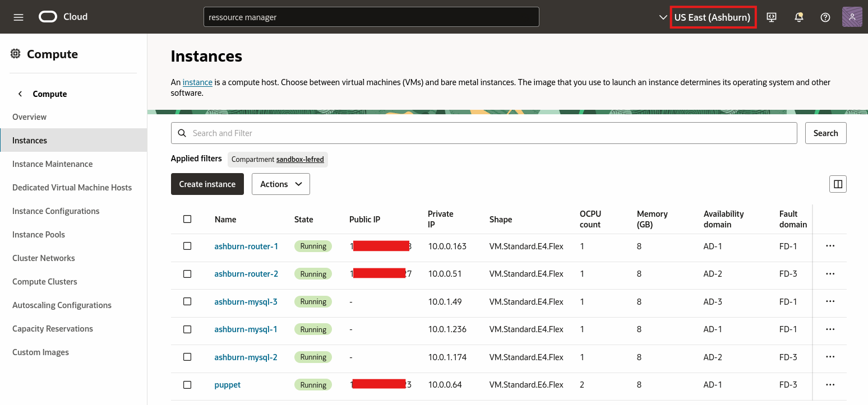Open the navigation hamburger menu
This screenshot has height=405, width=868.
pos(18,17)
